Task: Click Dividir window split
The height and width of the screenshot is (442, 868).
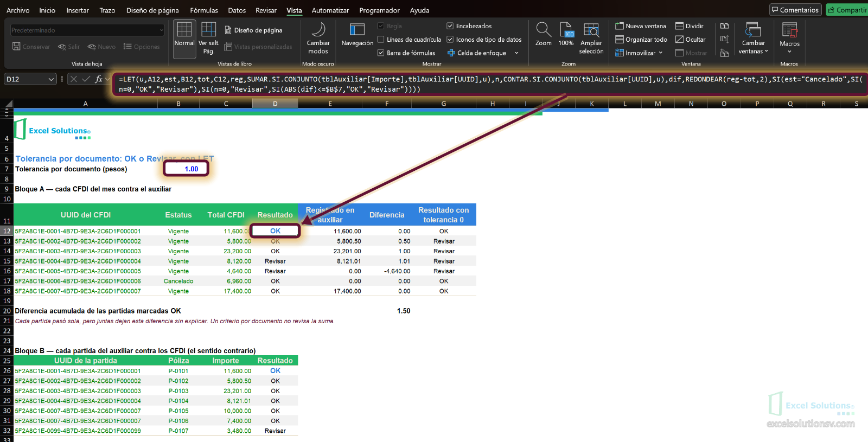Action: [690, 26]
